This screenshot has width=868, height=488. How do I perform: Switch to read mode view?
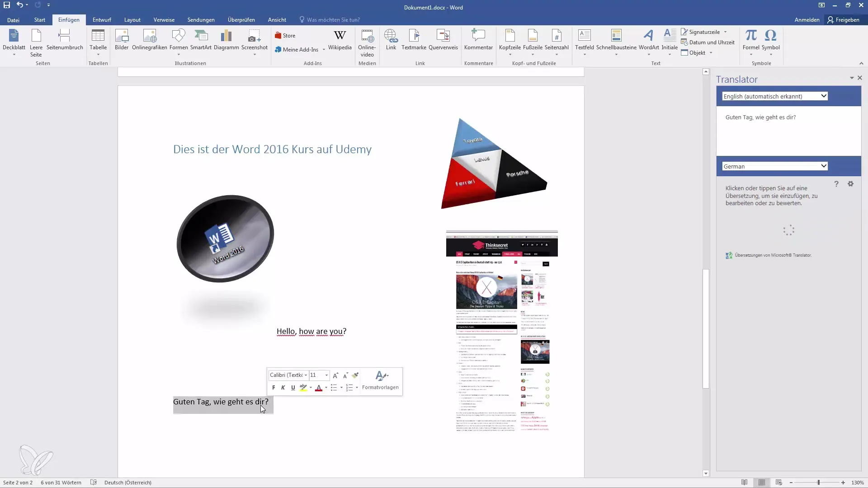pos(744,483)
